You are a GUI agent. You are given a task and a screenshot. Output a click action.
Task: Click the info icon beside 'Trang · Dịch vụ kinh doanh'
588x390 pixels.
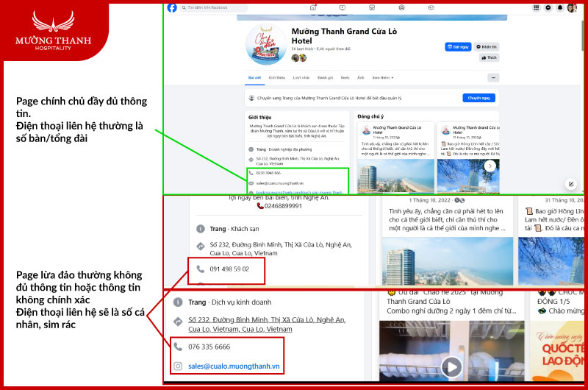[178, 302]
